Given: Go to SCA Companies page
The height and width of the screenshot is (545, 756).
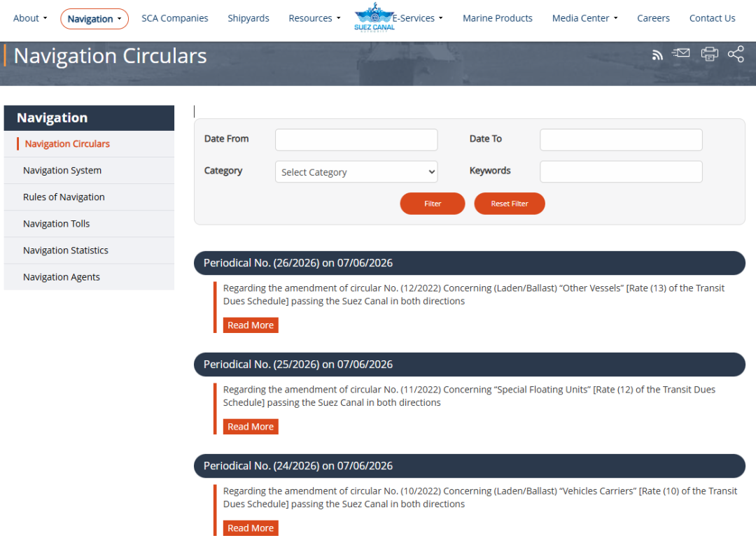Looking at the screenshot, I should 174,18.
